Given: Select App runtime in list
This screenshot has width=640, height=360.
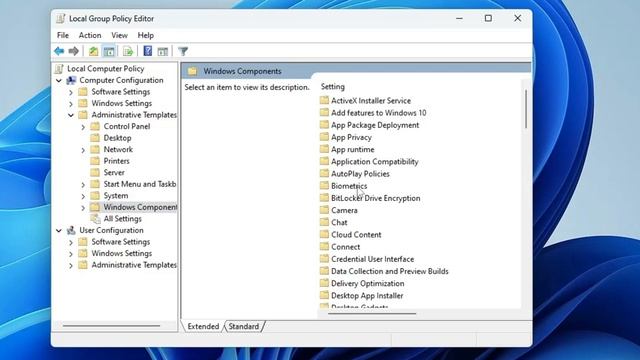Looking at the screenshot, I should click(x=353, y=149).
